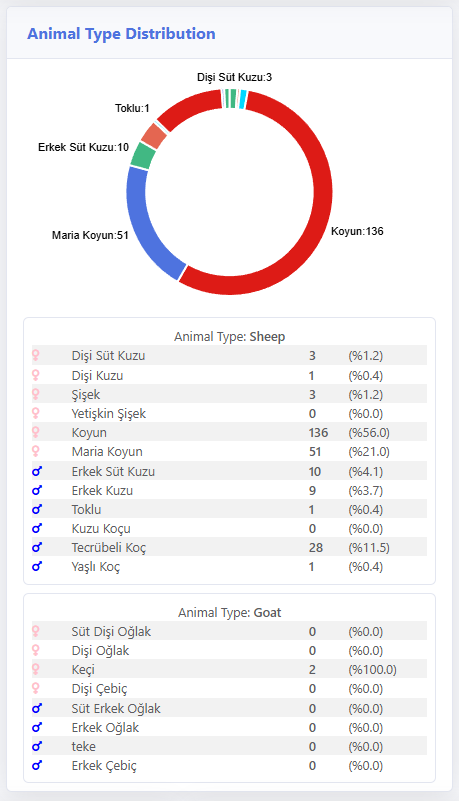The width and height of the screenshot is (459, 801).
Task: Select the Koyun row in Sheep table
Action: point(229,432)
